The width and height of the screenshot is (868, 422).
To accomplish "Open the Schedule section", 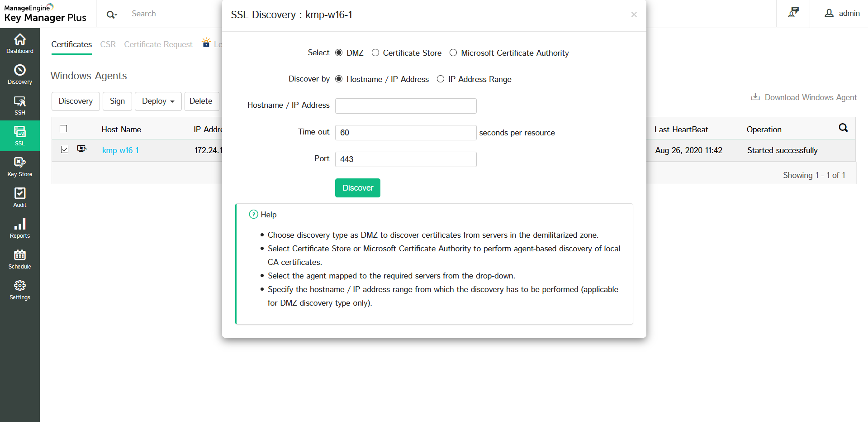I will click(x=20, y=259).
